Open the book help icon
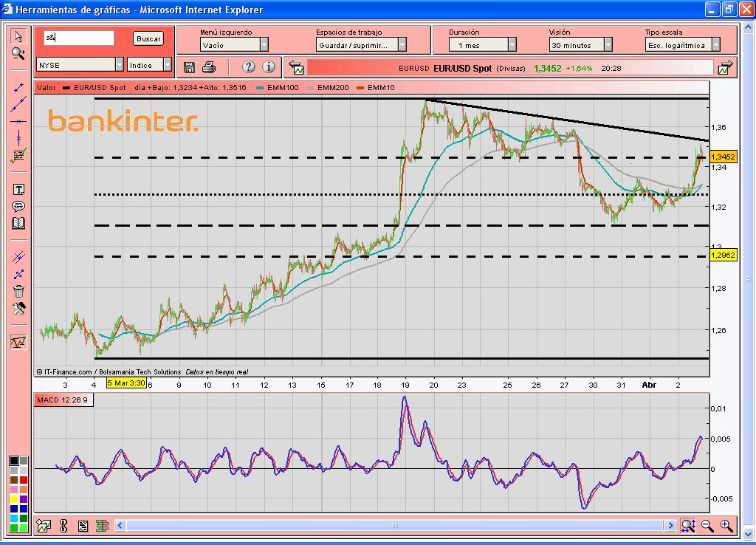Screen dimensions: 756x545 point(18,223)
